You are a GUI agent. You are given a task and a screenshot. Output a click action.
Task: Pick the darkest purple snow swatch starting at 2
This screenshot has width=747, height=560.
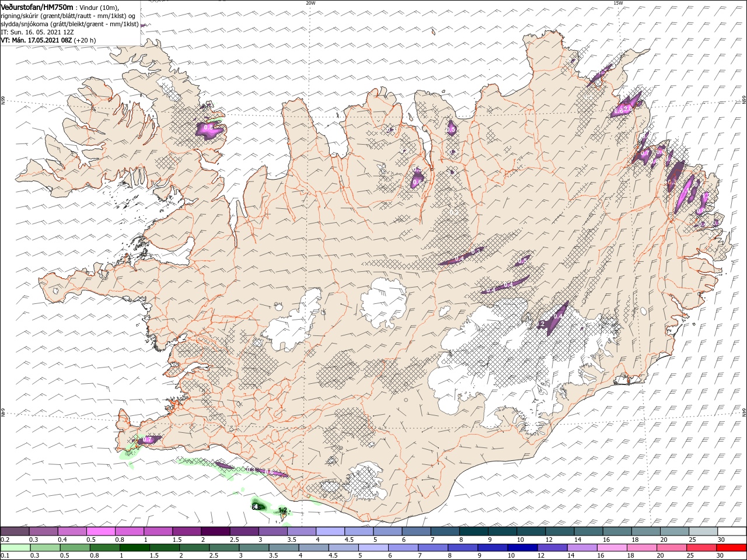point(215,531)
